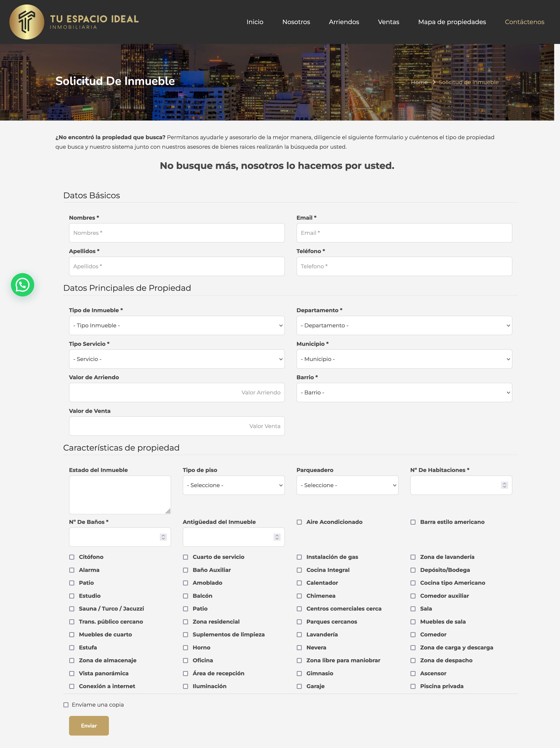
Task: Click stepper arrows in Antigüedad del Inmueble field
Action: tap(277, 537)
